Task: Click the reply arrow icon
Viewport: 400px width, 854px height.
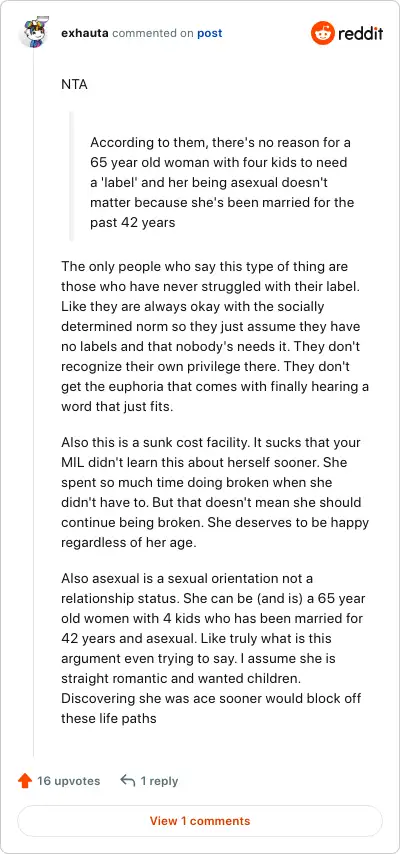Action: [128, 781]
